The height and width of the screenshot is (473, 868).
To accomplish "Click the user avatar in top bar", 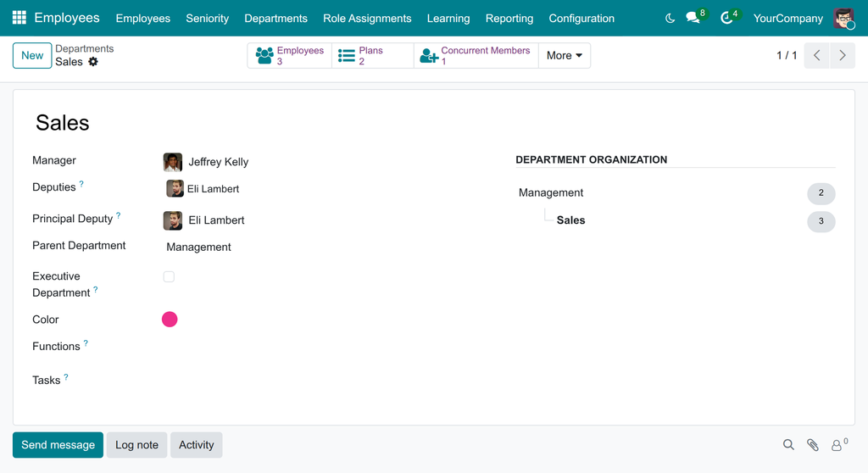I will pyautogui.click(x=844, y=19).
